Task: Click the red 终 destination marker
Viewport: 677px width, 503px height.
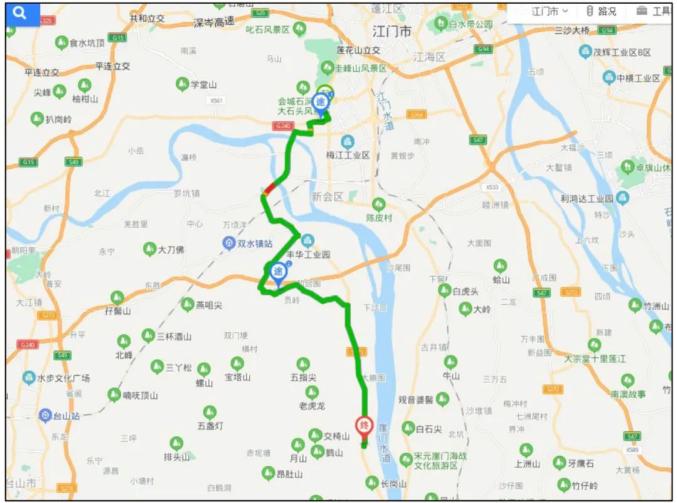Action: point(364,427)
